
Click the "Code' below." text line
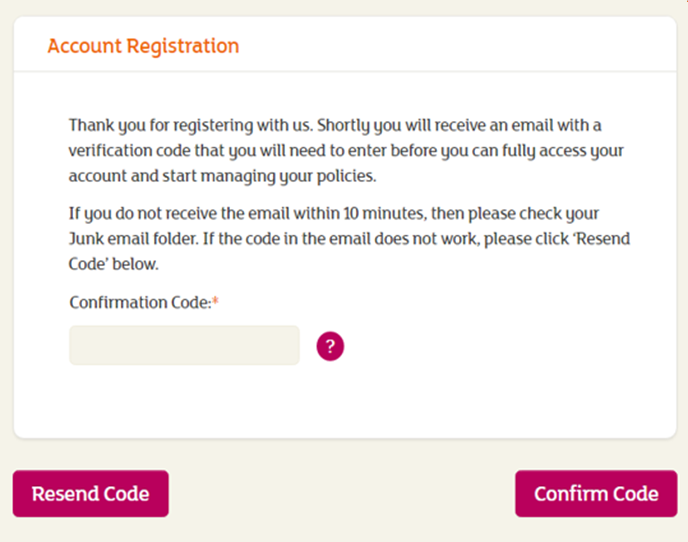tap(113, 264)
